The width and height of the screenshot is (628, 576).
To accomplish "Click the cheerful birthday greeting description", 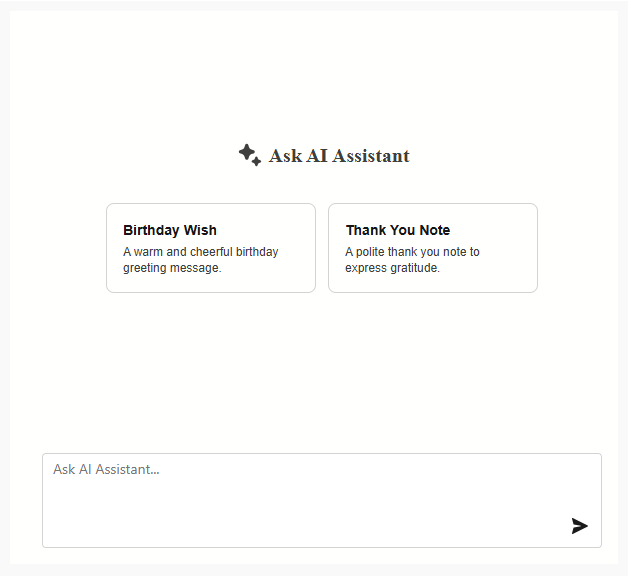I will click(200, 260).
